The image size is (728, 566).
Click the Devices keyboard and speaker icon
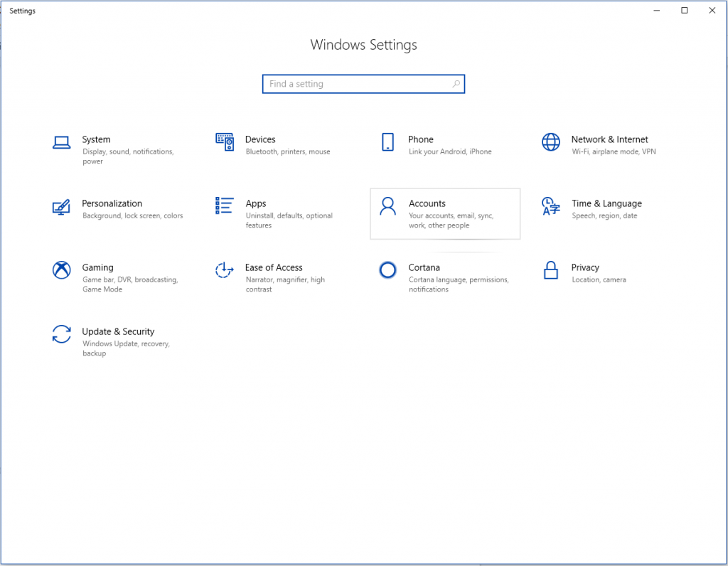tap(225, 141)
